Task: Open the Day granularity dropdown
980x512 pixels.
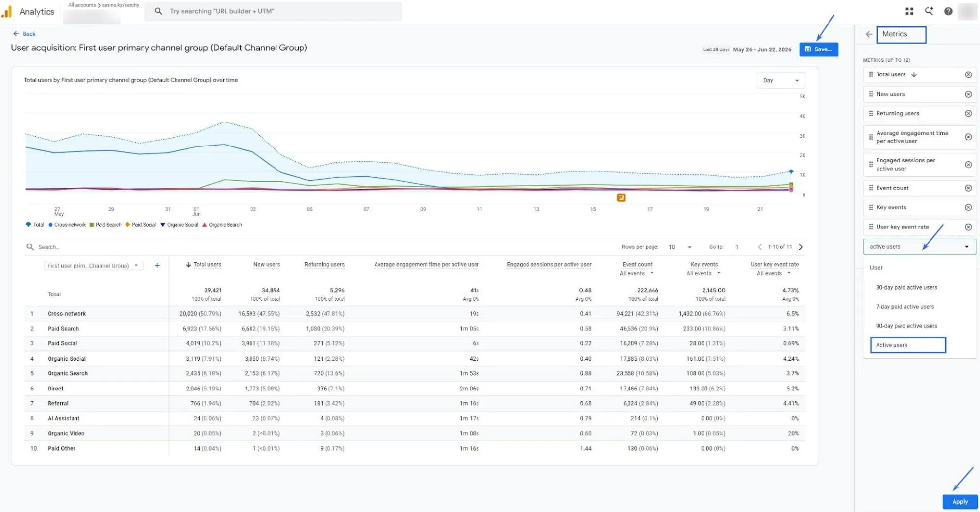Action: 781,80
